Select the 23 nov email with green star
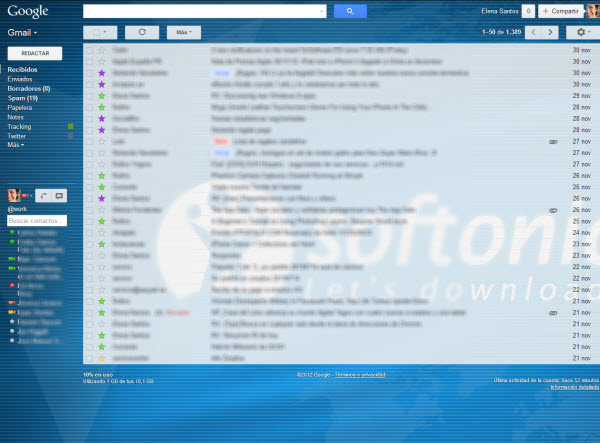 pyautogui.click(x=90, y=244)
